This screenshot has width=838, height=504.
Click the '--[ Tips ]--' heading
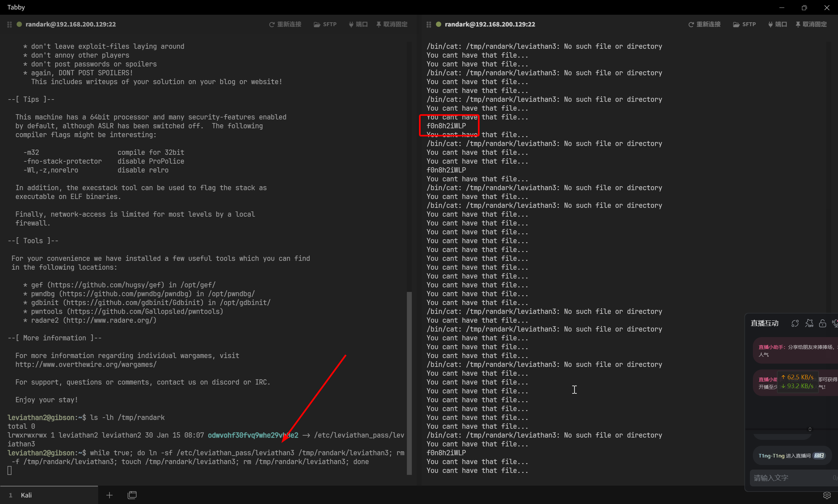(x=31, y=99)
